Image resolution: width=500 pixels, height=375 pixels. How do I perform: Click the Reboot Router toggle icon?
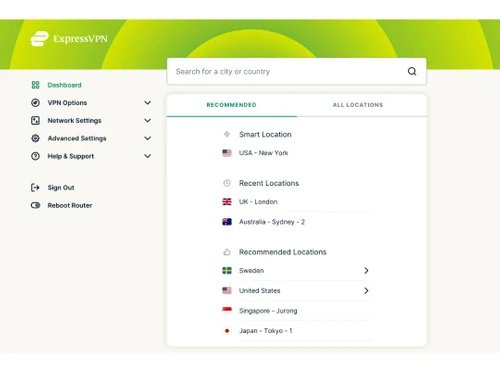[x=35, y=205]
